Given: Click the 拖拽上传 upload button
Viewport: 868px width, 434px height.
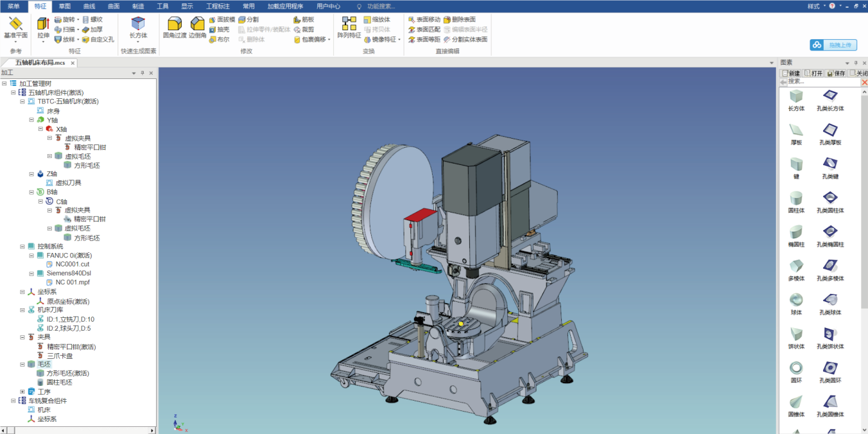Looking at the screenshot, I should [833, 45].
